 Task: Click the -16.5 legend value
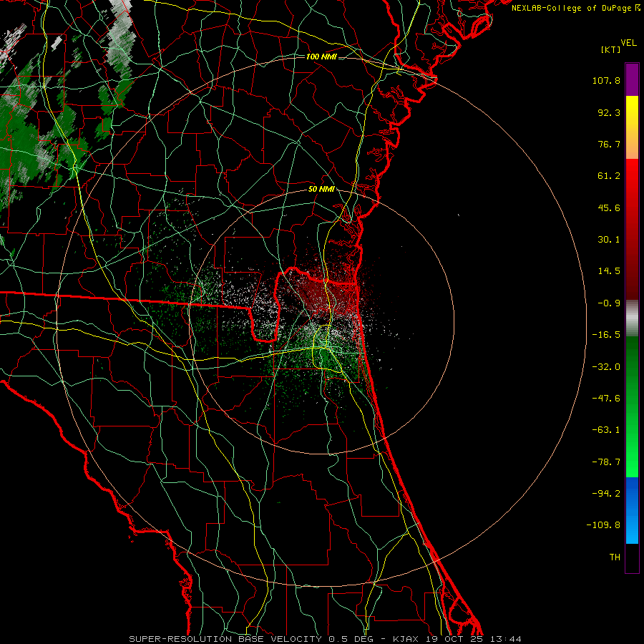coord(606,335)
